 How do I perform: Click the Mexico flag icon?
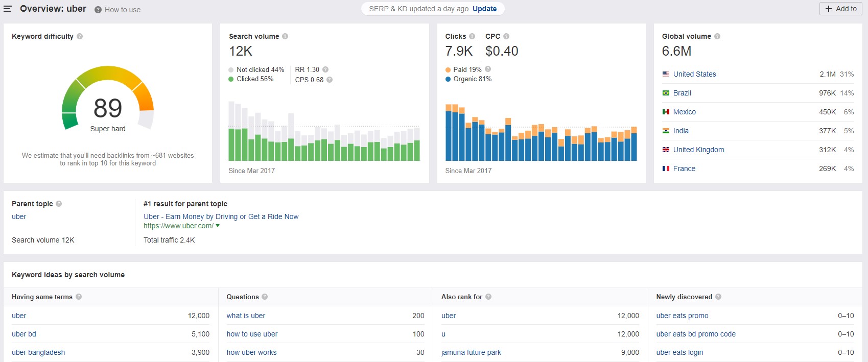pyautogui.click(x=666, y=112)
